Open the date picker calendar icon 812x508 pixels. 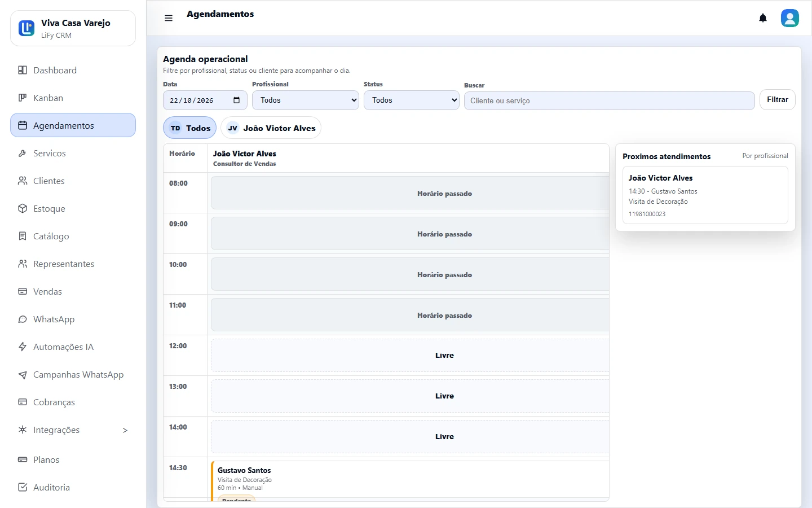[x=237, y=100]
